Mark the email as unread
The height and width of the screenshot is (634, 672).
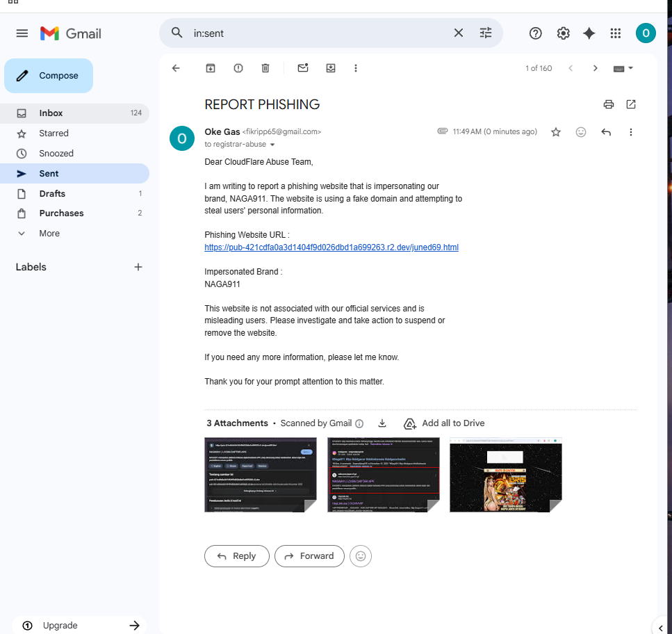(303, 68)
